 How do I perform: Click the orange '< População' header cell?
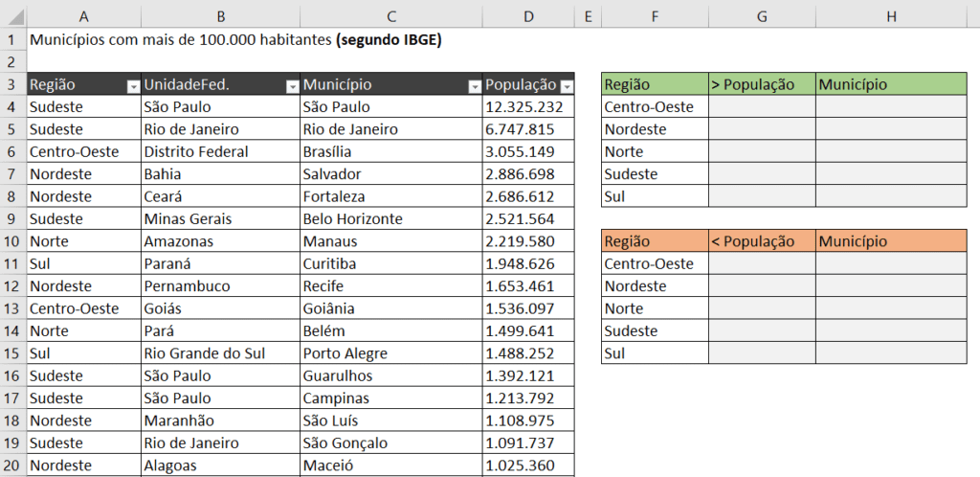pyautogui.click(x=762, y=240)
